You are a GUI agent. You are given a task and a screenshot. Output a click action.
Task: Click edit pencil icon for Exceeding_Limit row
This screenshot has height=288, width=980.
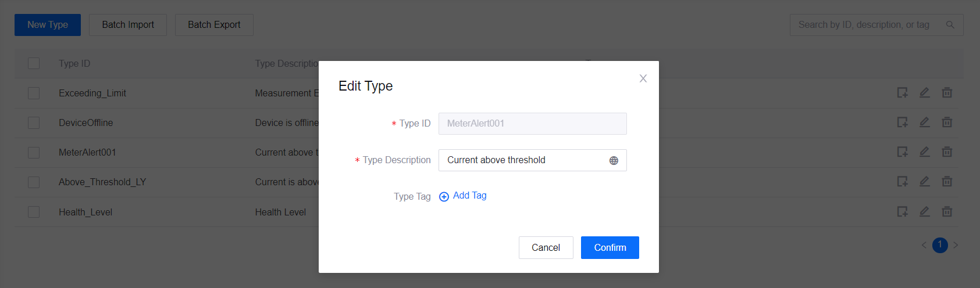[x=924, y=93]
